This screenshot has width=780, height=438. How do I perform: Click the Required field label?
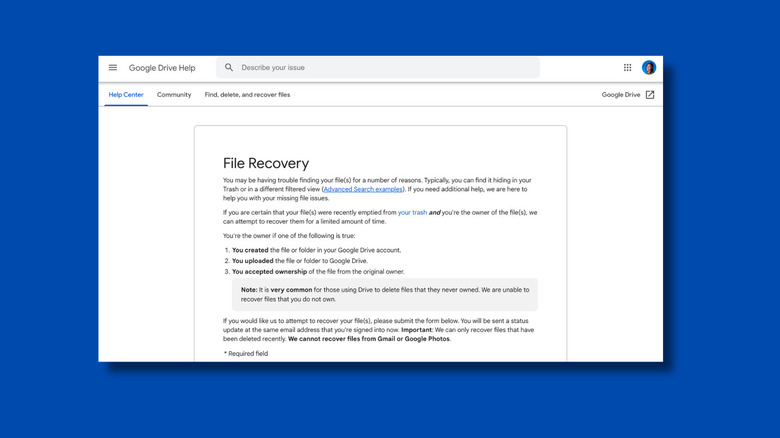(246, 353)
